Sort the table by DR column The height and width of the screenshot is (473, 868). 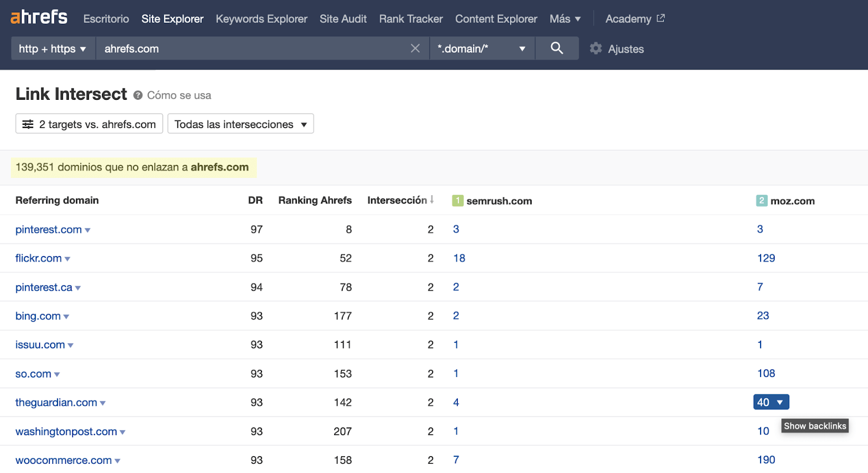tap(255, 200)
